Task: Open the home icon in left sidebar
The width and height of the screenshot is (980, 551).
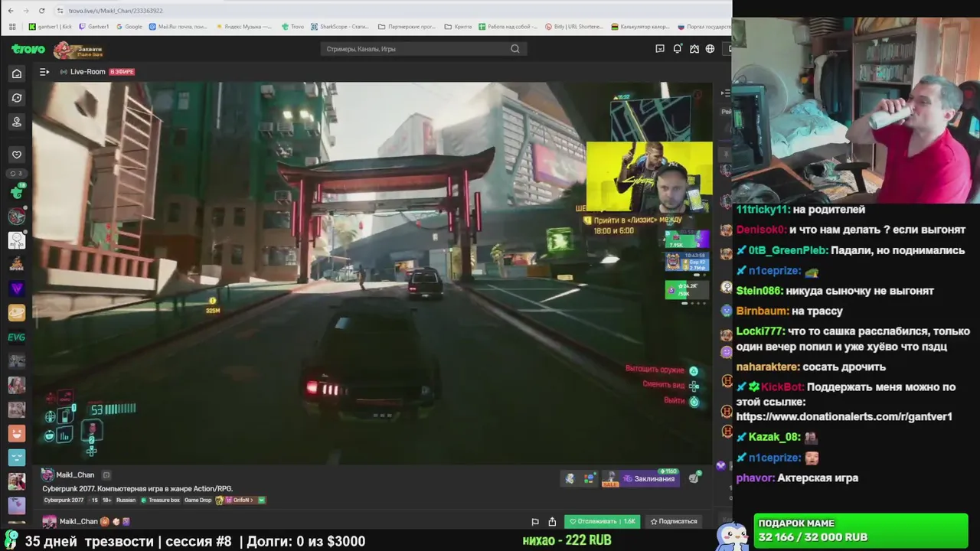Action: click(x=17, y=73)
